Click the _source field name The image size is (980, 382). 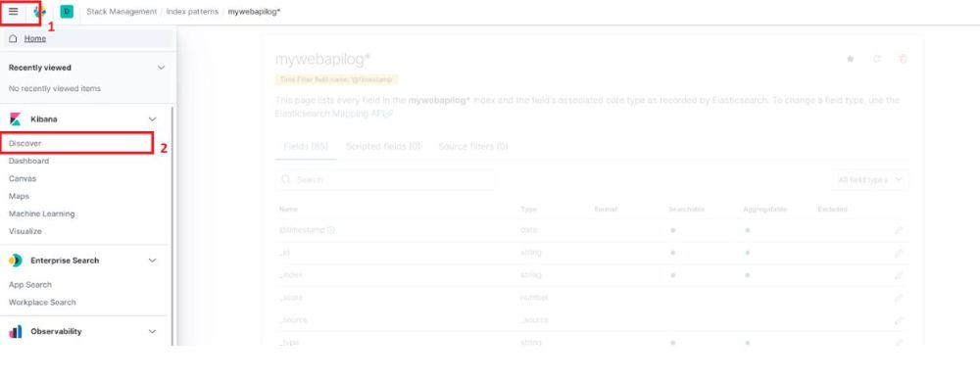point(293,320)
